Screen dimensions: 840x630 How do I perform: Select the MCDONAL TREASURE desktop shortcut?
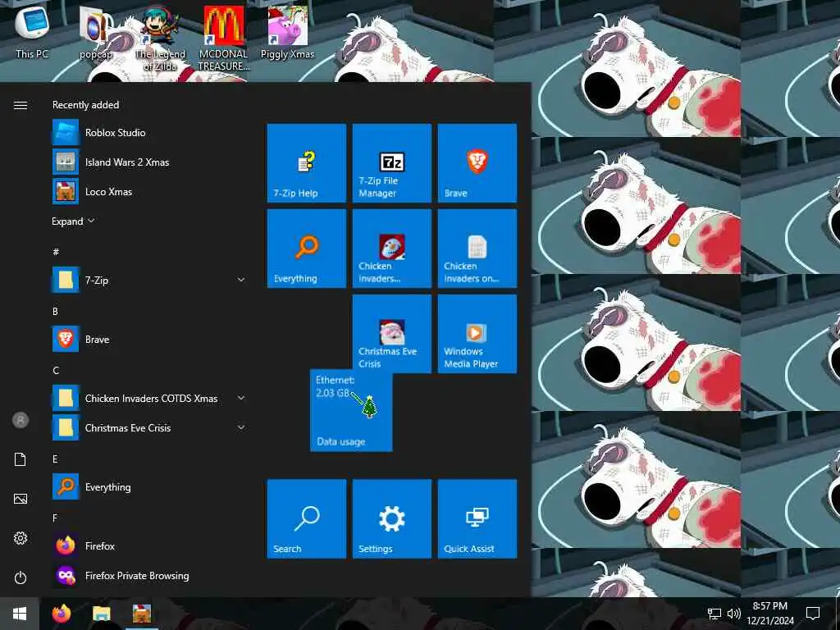[223, 38]
